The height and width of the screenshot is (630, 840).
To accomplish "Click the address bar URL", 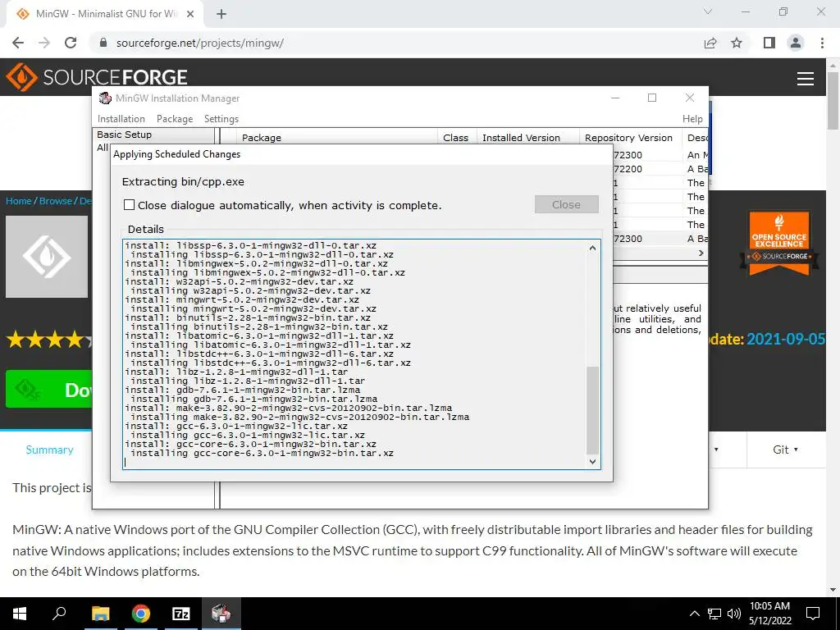I will pos(200,43).
